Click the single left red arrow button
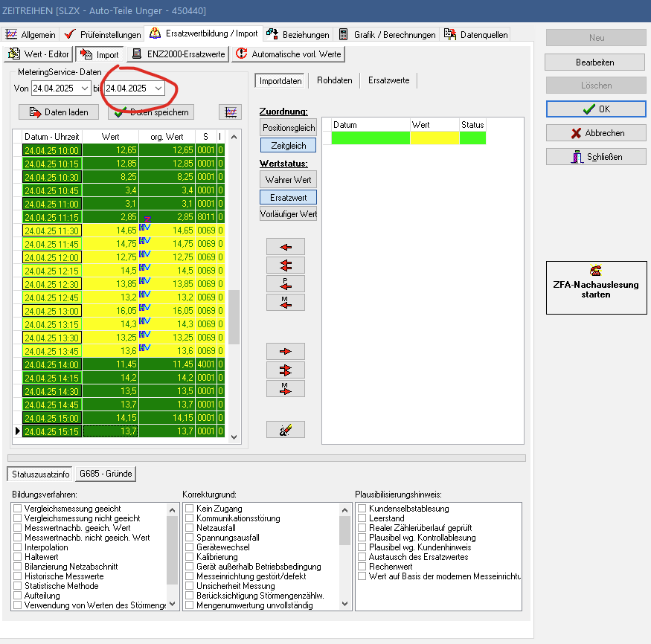Image resolution: width=651 pixels, height=644 pixels. click(286, 248)
